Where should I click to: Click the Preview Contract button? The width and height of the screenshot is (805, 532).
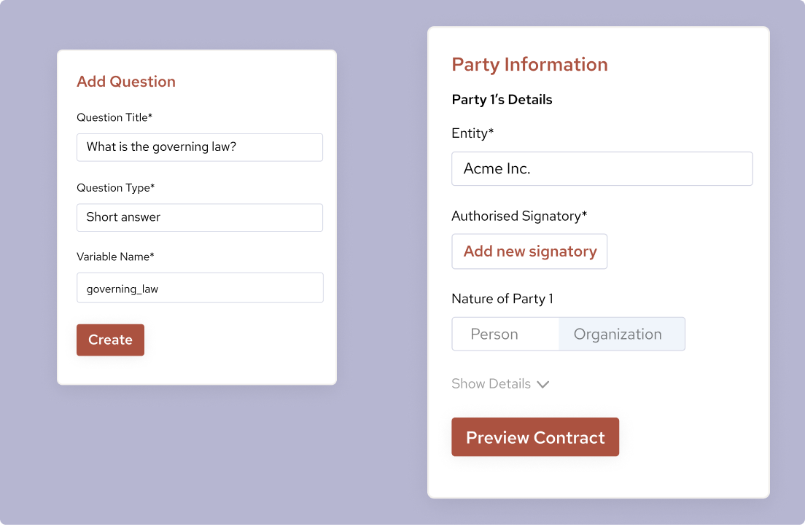535,437
